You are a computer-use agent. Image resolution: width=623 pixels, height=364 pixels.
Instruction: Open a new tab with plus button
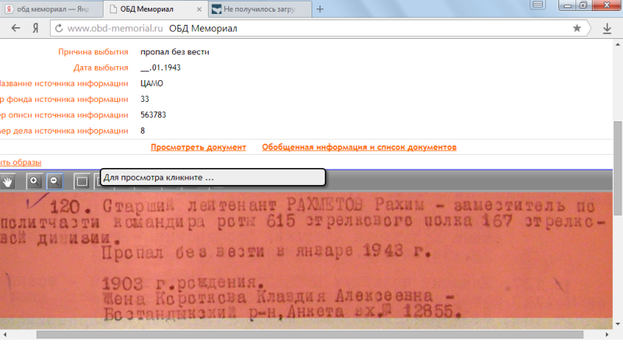point(320,9)
